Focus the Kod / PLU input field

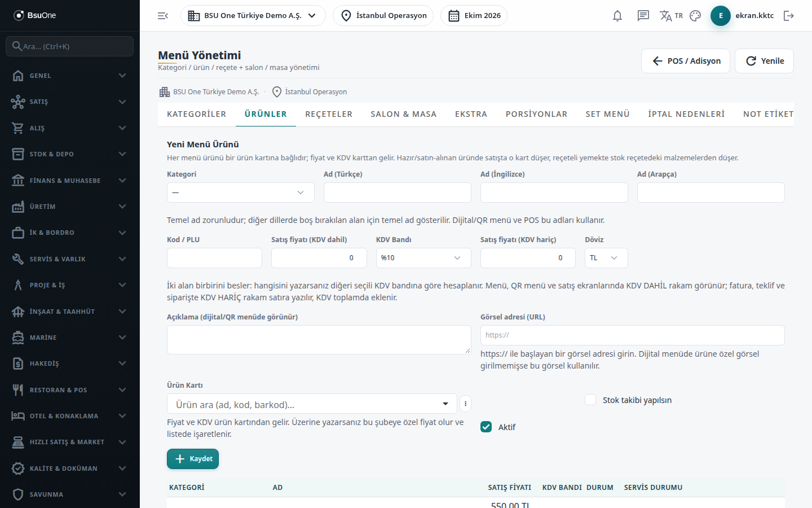tap(214, 258)
